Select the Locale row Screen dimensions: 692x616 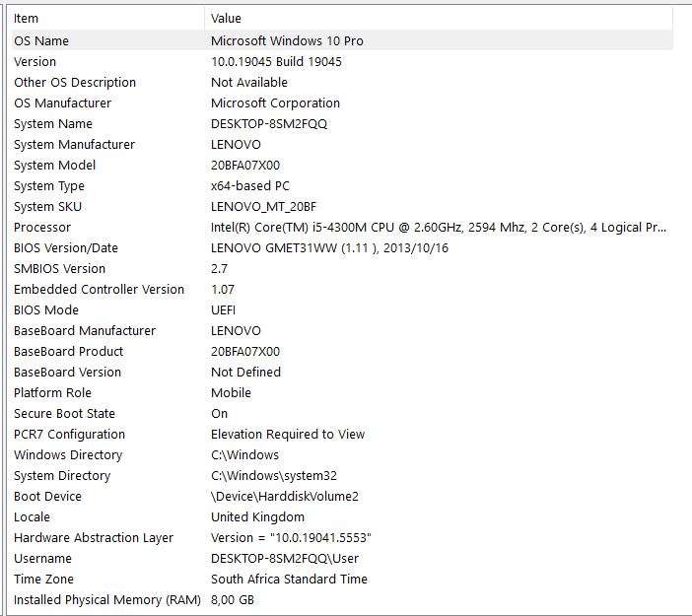click(32, 518)
